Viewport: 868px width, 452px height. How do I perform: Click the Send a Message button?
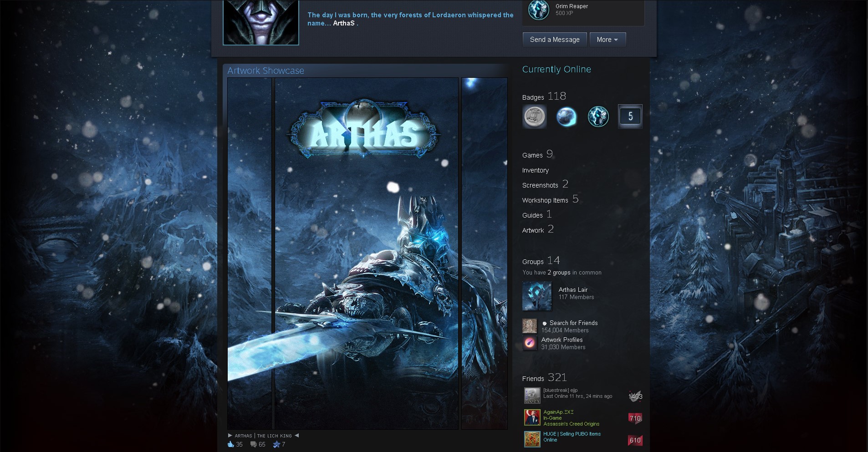(x=555, y=40)
